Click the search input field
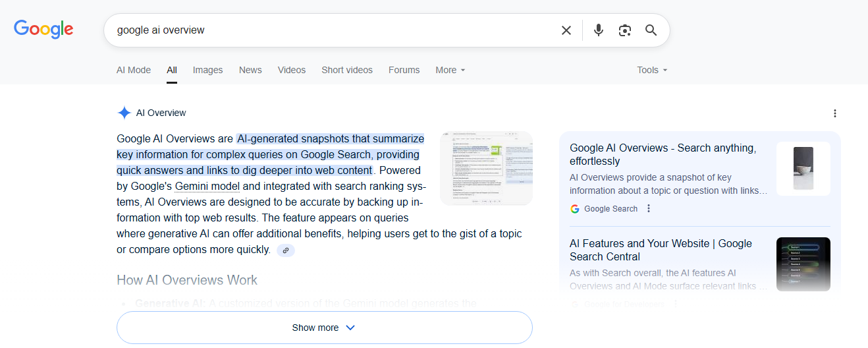Image resolution: width=868 pixels, height=348 pixels. pos(329,30)
